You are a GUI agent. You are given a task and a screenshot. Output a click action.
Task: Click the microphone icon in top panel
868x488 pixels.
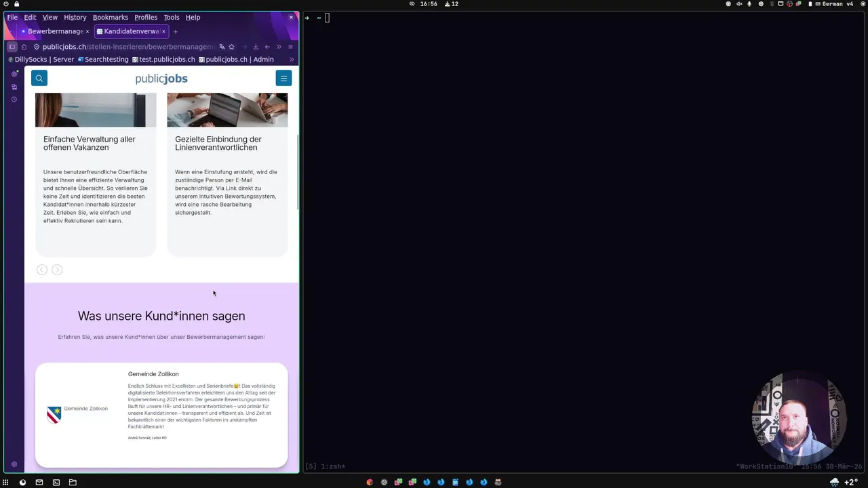(750, 4)
